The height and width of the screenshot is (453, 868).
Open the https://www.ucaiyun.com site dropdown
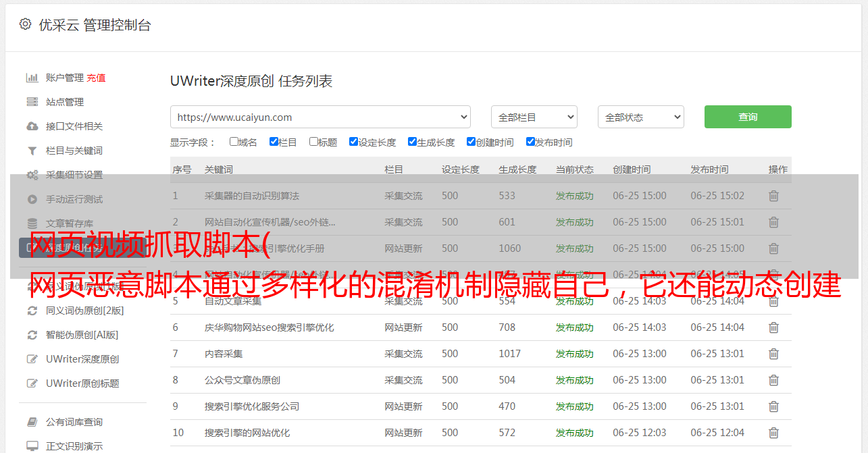(x=320, y=117)
